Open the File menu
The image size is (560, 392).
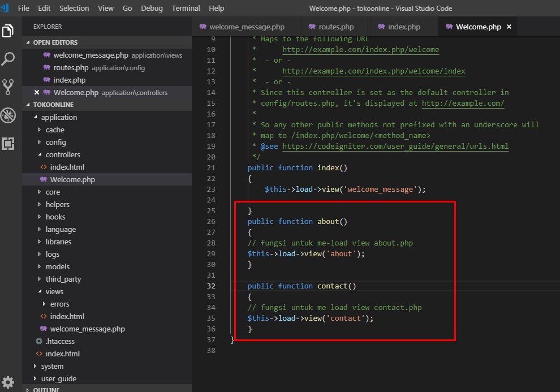pos(24,8)
